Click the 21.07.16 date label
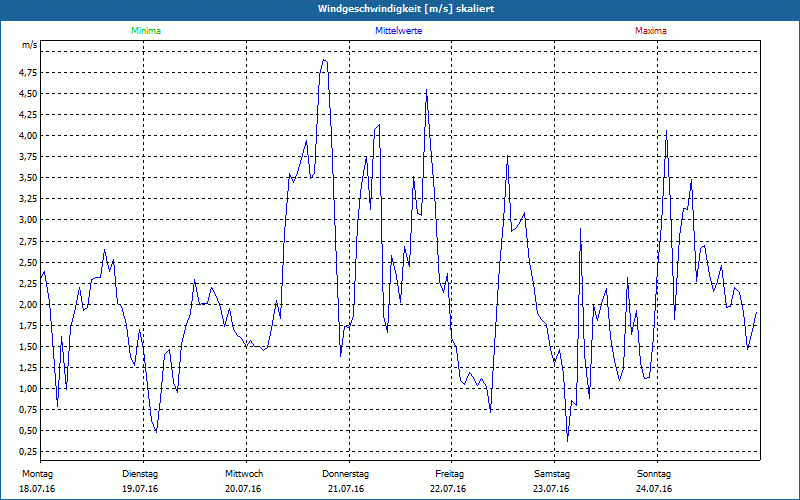This screenshot has height=500, width=800. tap(346, 489)
